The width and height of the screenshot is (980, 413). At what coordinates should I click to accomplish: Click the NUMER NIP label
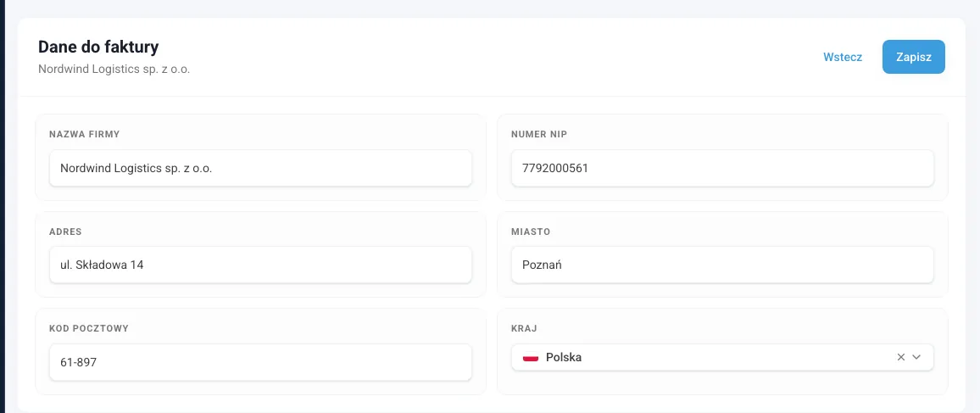(x=539, y=134)
